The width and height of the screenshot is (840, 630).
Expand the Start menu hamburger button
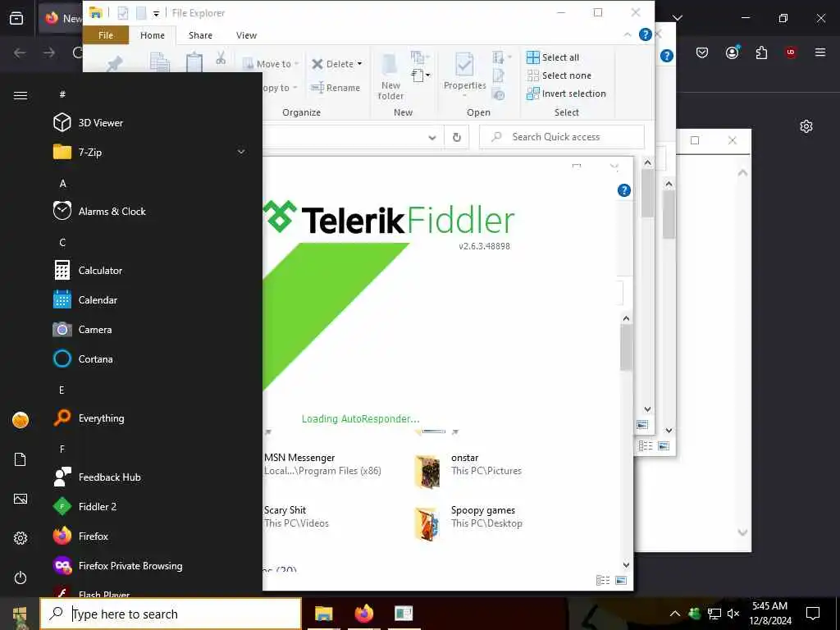(x=21, y=95)
